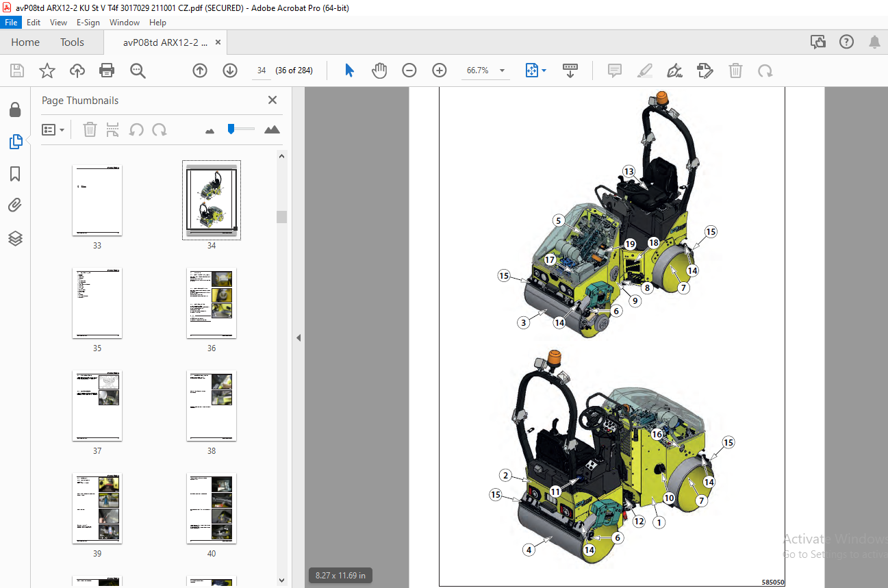
Task: Open the scrolling mode and read tool
Action: coord(570,71)
